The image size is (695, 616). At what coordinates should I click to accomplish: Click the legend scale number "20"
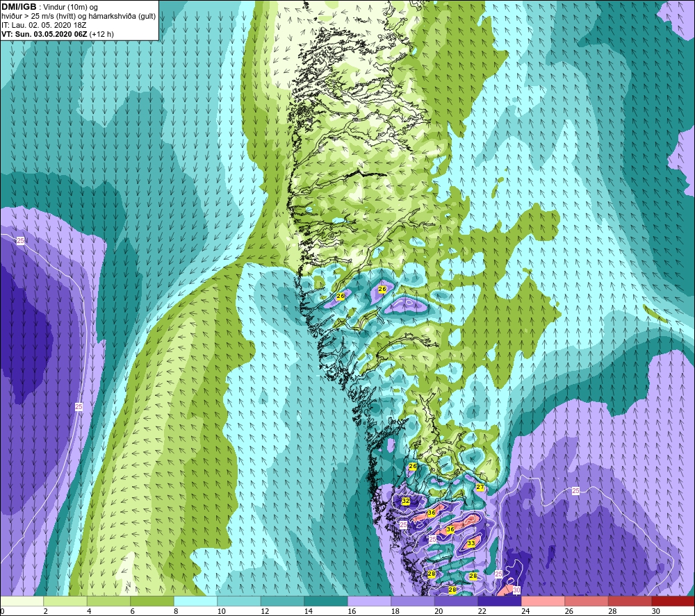coord(439,611)
